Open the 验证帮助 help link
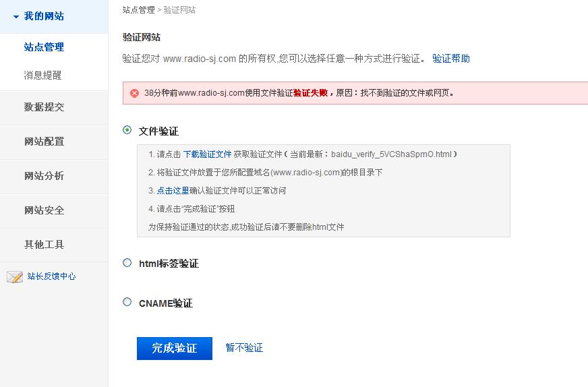 point(451,59)
